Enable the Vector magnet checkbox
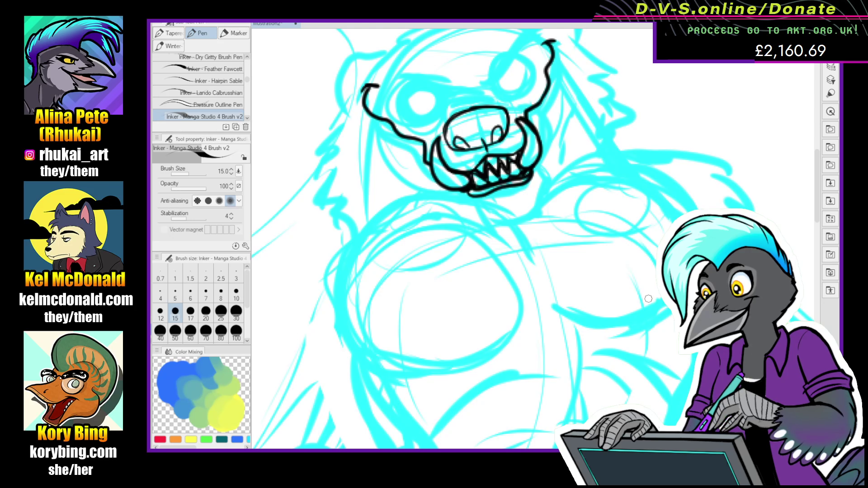 164,230
